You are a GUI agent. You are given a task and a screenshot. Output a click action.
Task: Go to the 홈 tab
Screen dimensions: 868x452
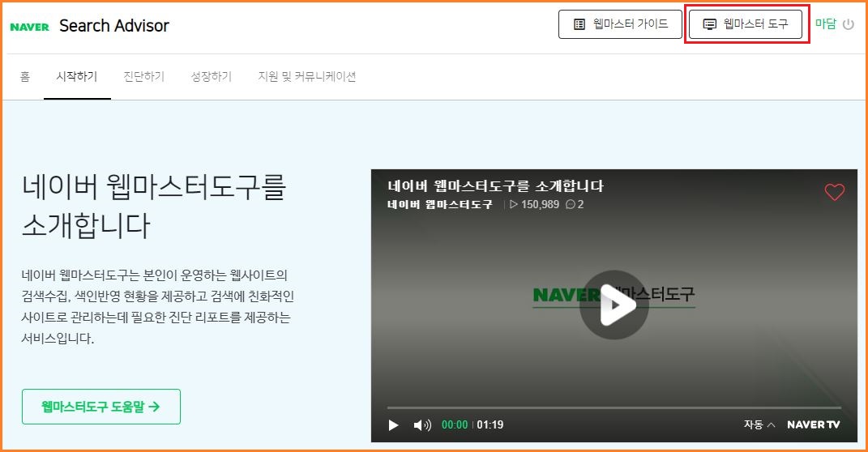point(25,76)
